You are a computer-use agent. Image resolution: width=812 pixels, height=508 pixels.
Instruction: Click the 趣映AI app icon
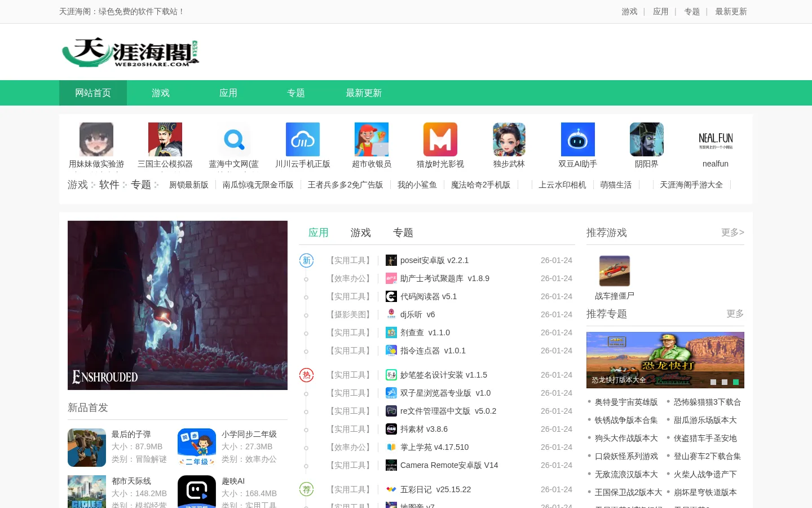tap(197, 492)
